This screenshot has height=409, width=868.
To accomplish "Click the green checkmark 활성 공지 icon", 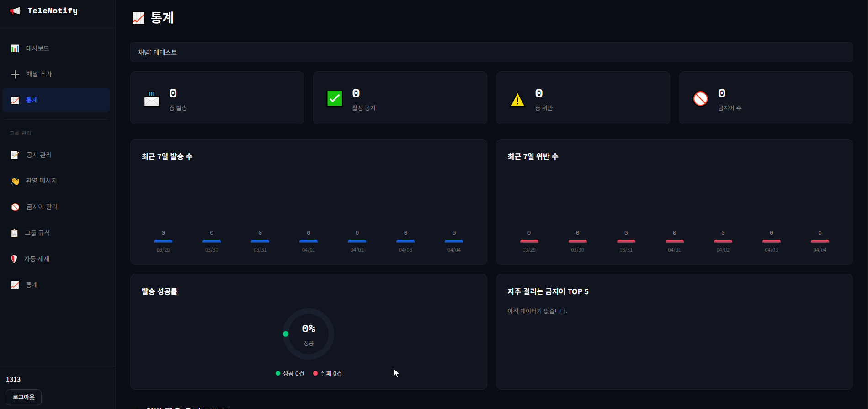I will [x=335, y=99].
